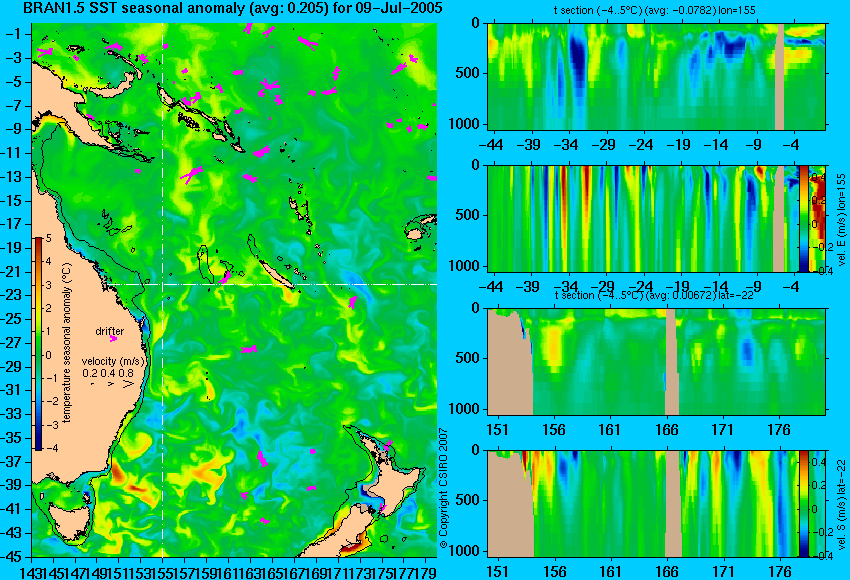Click the vertical dashed white line at longitude 155

click(162, 290)
